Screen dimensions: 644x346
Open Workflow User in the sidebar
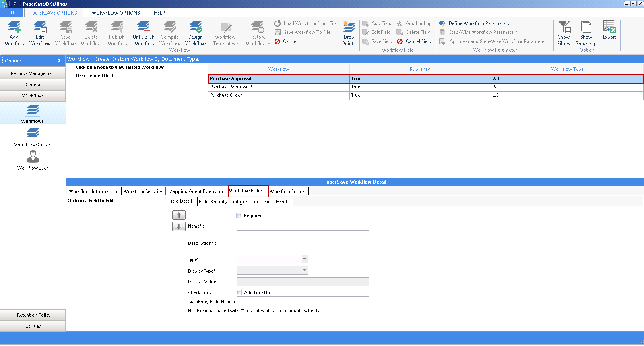click(x=33, y=160)
